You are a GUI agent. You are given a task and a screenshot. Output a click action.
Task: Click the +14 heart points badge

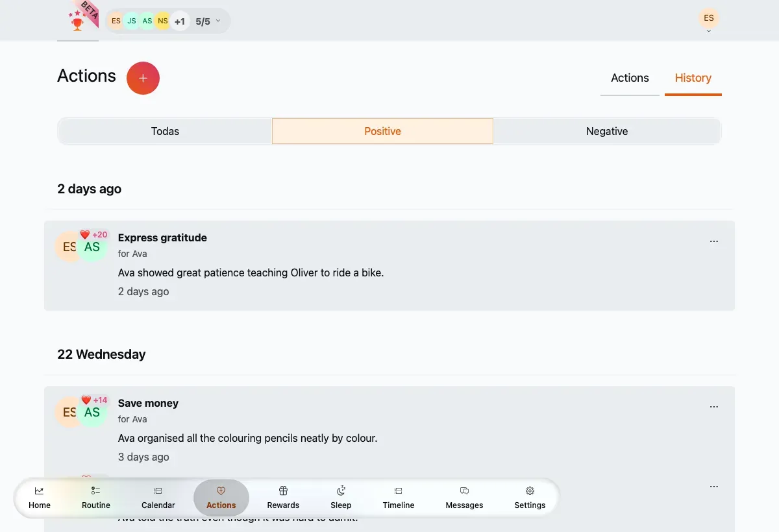pos(94,400)
